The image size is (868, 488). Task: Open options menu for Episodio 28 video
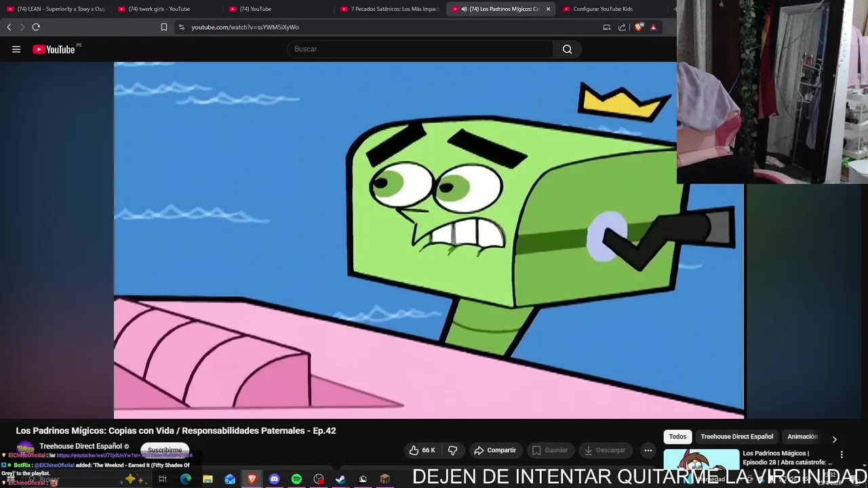point(842,455)
